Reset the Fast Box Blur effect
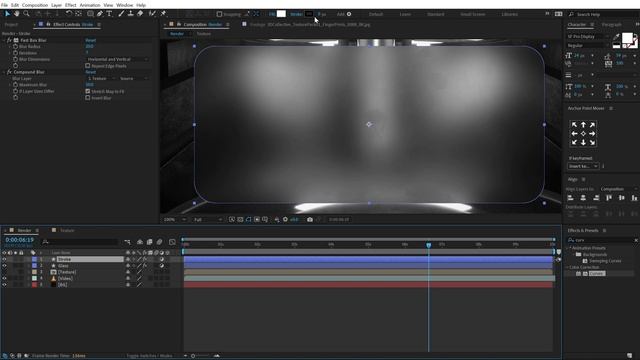This screenshot has height=360, width=640. click(x=91, y=40)
